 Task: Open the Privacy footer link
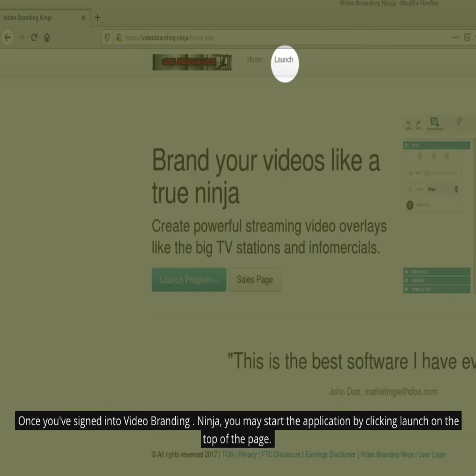pyautogui.click(x=247, y=455)
